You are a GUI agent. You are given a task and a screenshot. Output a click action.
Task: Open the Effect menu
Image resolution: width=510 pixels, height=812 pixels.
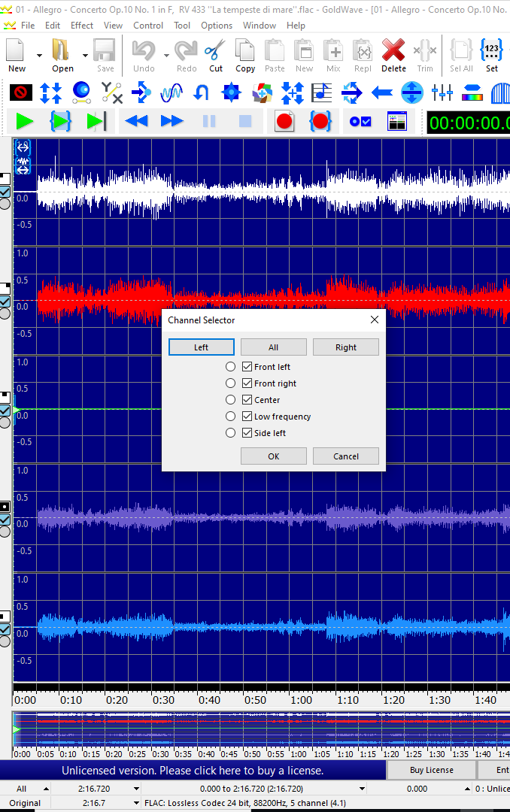82,25
